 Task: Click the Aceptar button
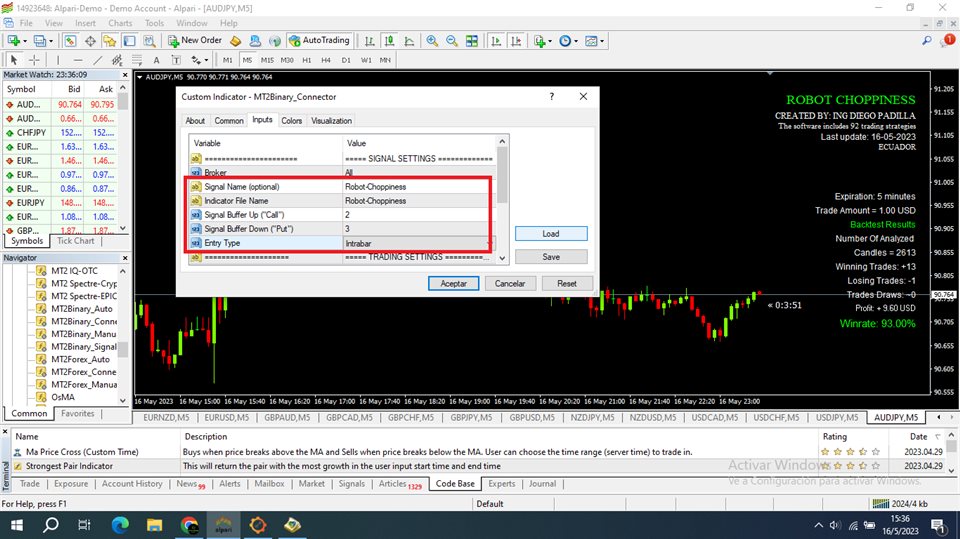454,284
